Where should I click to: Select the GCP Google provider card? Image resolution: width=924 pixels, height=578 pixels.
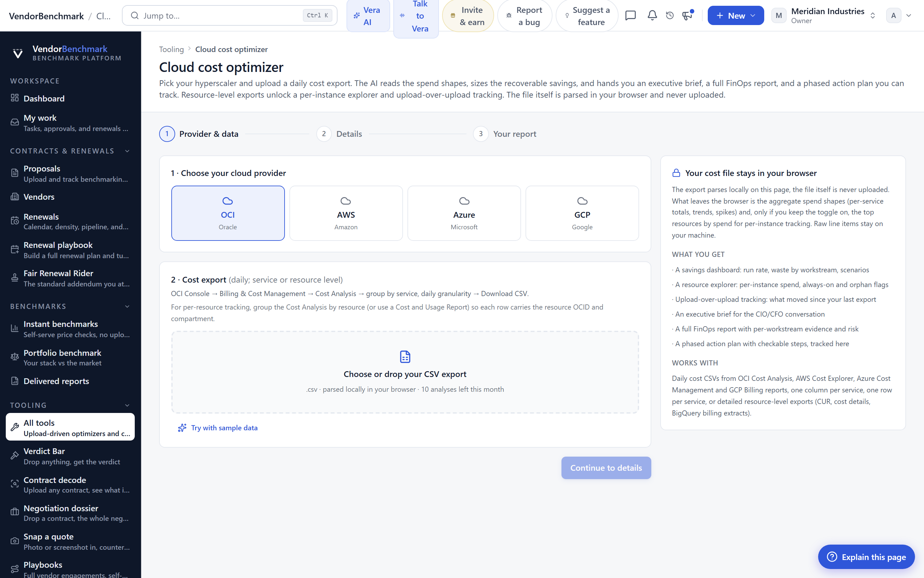tap(582, 213)
